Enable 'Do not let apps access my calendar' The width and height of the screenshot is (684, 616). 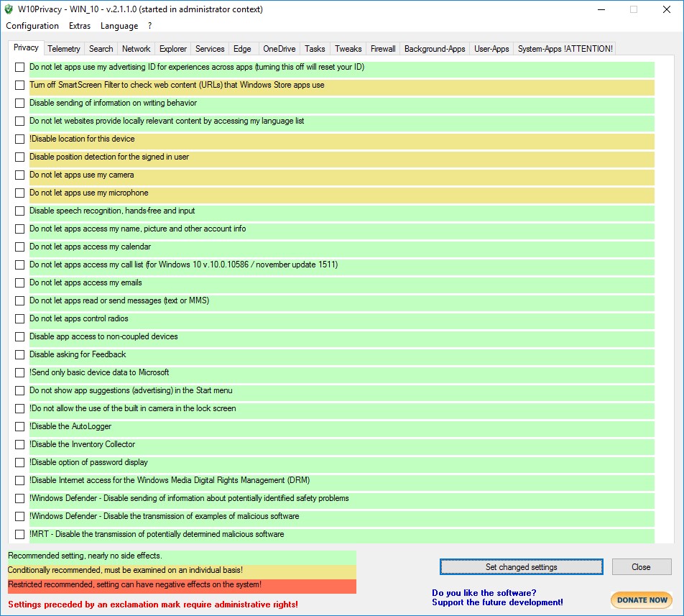(20, 247)
